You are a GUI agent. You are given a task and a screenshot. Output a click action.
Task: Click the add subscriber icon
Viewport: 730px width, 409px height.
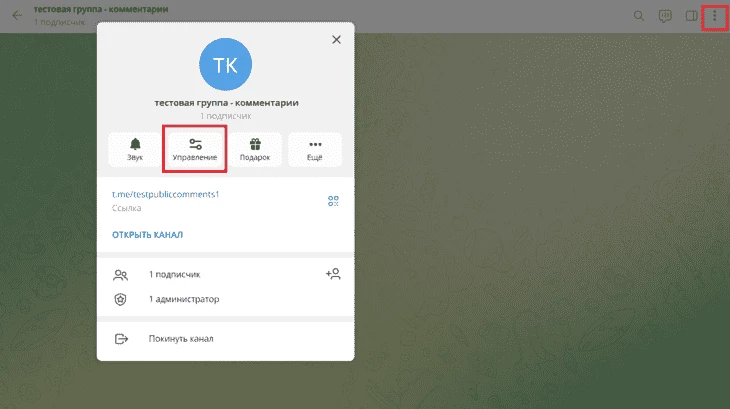click(x=333, y=274)
